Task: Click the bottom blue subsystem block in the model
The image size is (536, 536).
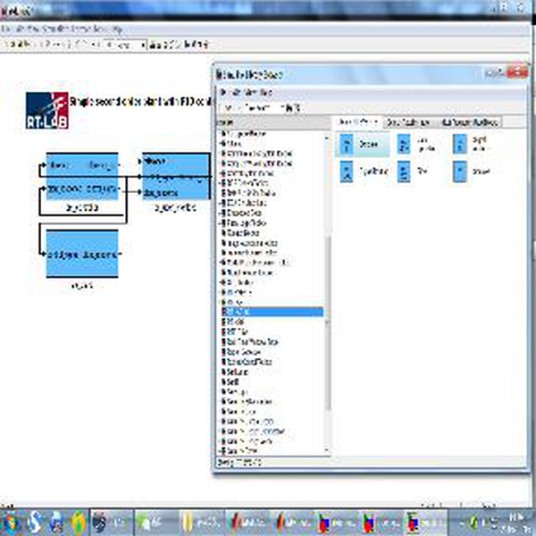Action: (x=82, y=253)
